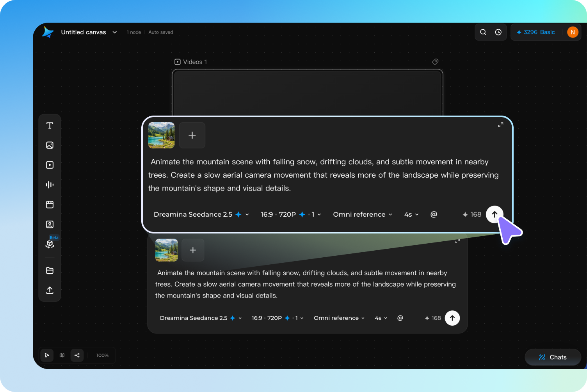The height and width of the screenshot is (392, 587).
Task: Open the Beta cube tool in the left toolbar
Action: pyautogui.click(x=50, y=244)
